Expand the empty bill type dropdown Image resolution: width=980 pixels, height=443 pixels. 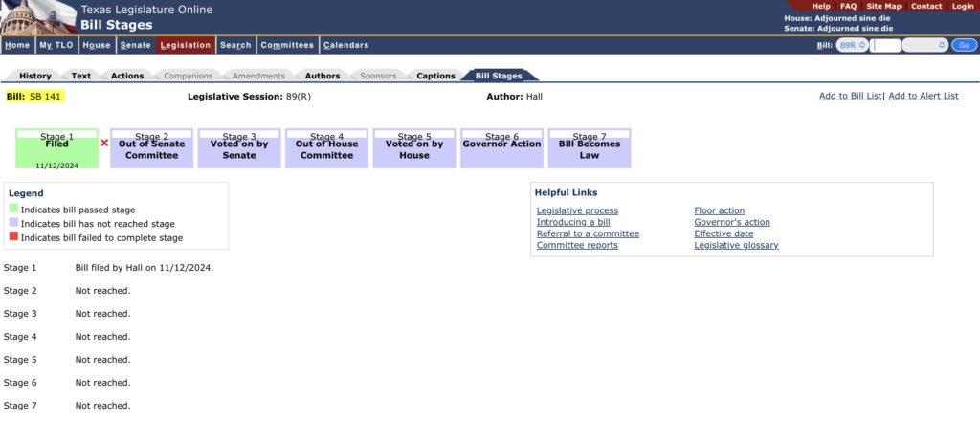(x=924, y=45)
